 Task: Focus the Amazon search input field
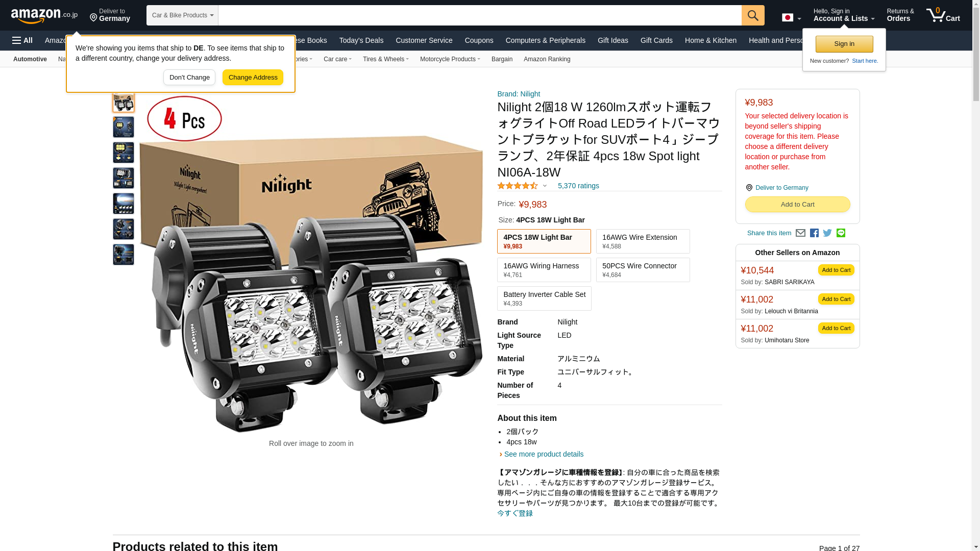[480, 15]
